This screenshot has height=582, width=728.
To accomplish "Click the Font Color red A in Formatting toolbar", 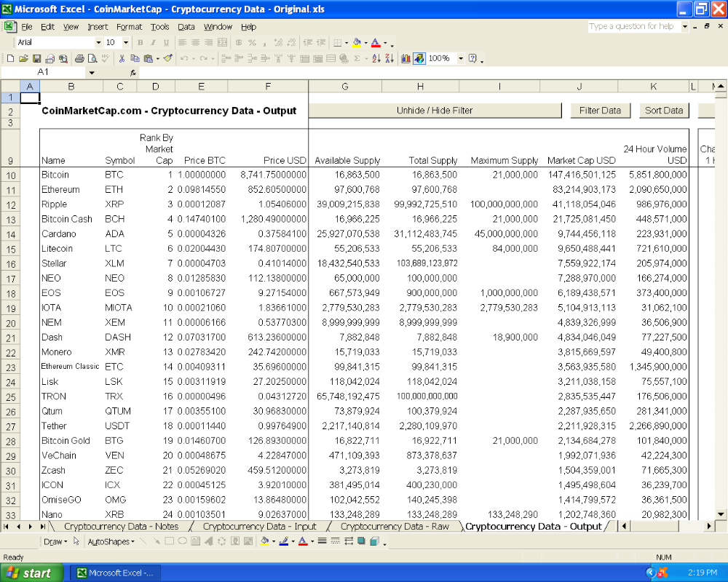I will (376, 43).
